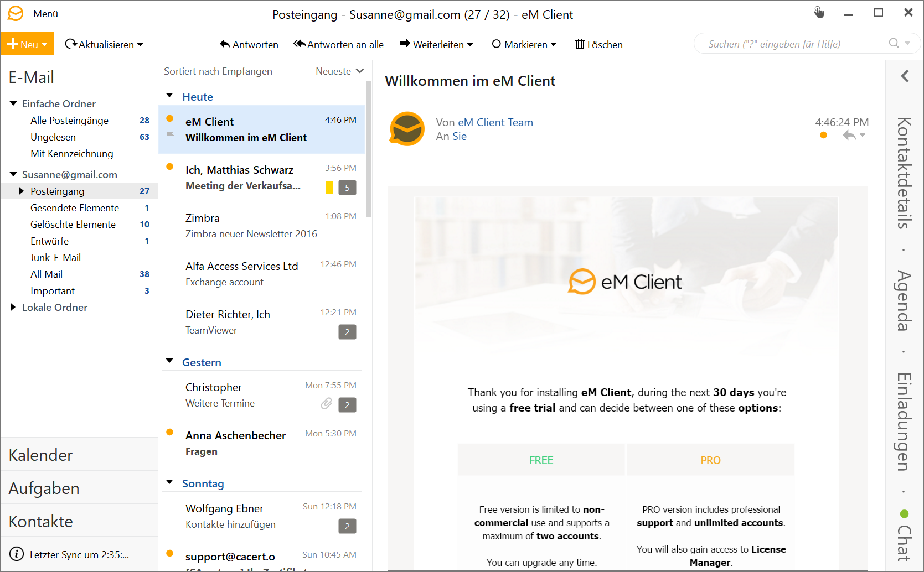Screen dimensions: 924x572
Task: Click the sync info icon
Action: pos(17,554)
